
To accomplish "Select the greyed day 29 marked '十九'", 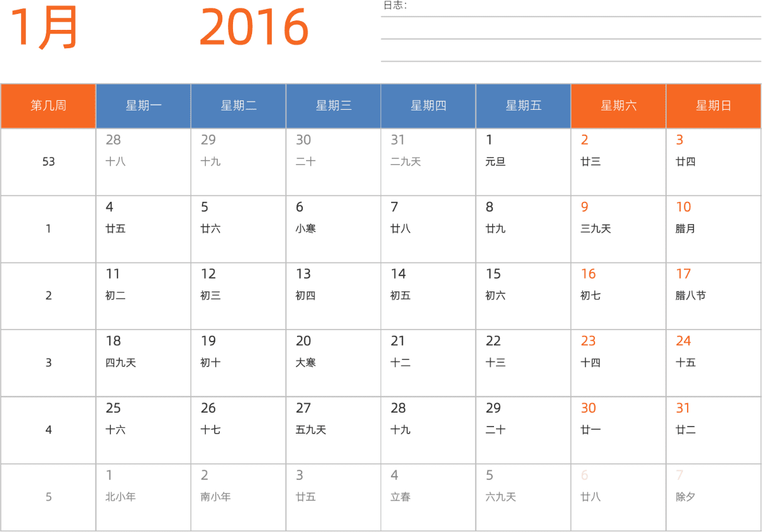I will [x=239, y=163].
